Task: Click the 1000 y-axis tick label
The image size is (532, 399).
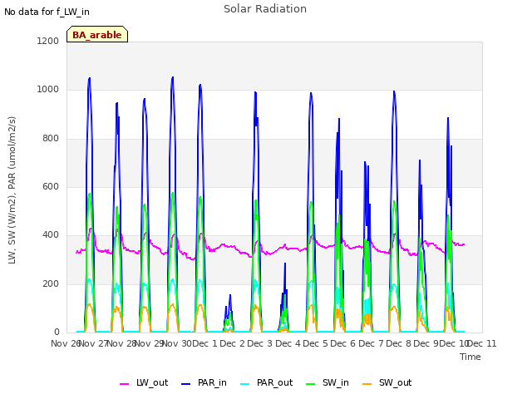Action: [x=48, y=90]
